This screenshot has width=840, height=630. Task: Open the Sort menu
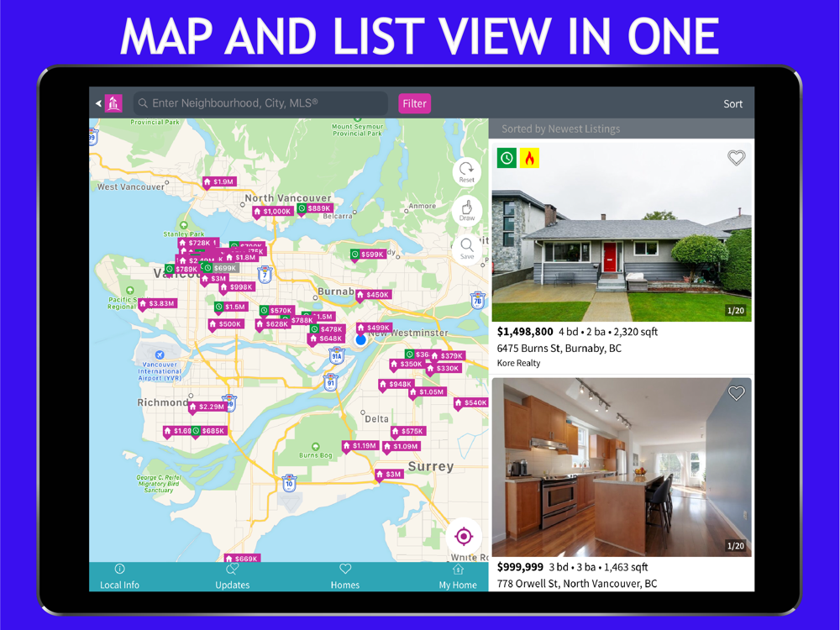coord(732,104)
